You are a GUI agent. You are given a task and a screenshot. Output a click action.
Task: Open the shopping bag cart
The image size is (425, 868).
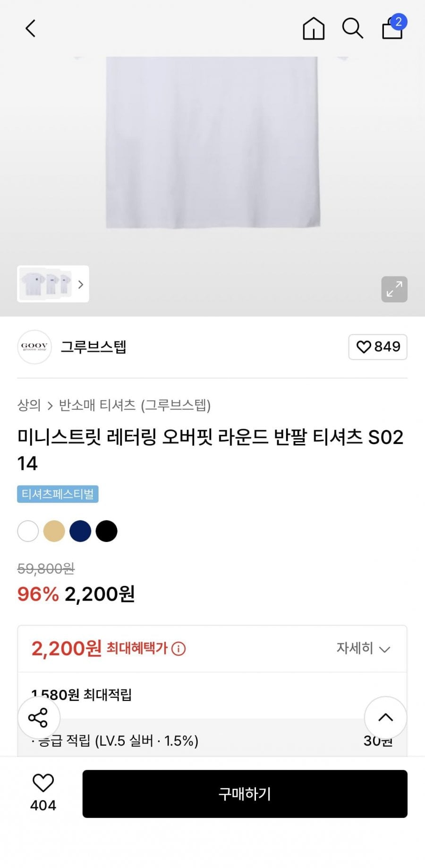coord(393,28)
